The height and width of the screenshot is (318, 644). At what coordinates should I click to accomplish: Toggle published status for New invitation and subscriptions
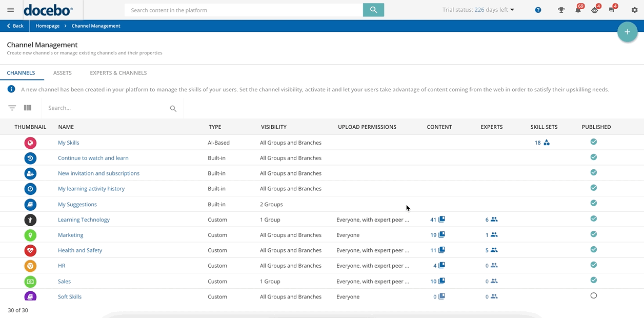pyautogui.click(x=594, y=172)
